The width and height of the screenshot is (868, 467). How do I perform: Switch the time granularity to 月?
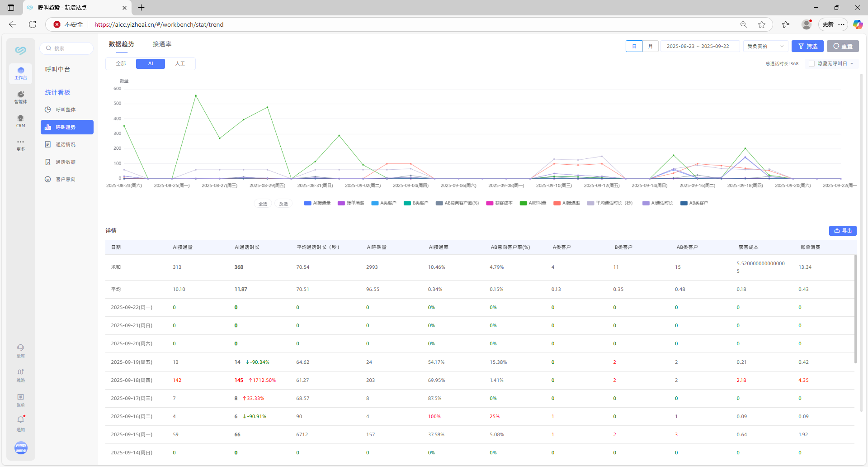[651, 46]
